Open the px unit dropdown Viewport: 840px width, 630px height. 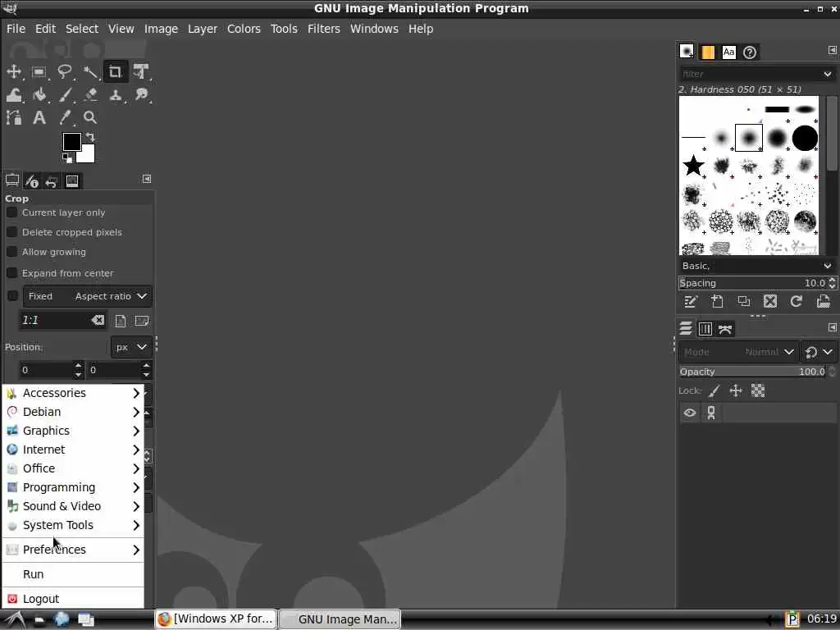click(131, 347)
